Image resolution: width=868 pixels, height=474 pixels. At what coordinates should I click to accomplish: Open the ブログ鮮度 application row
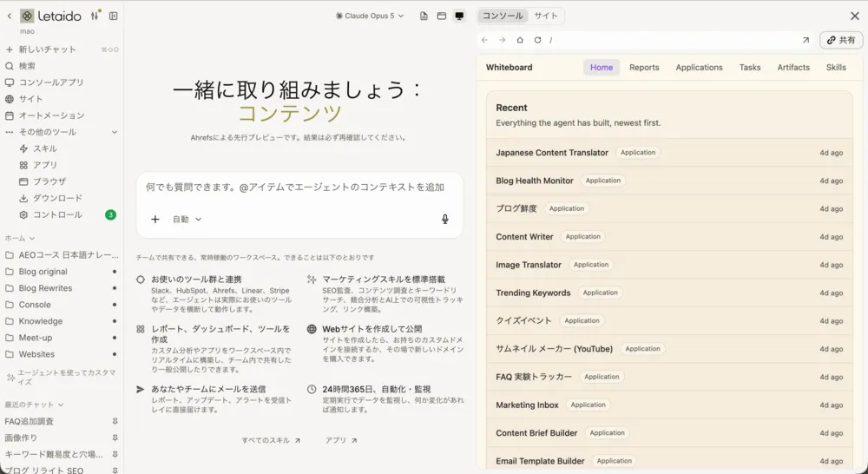(x=669, y=208)
